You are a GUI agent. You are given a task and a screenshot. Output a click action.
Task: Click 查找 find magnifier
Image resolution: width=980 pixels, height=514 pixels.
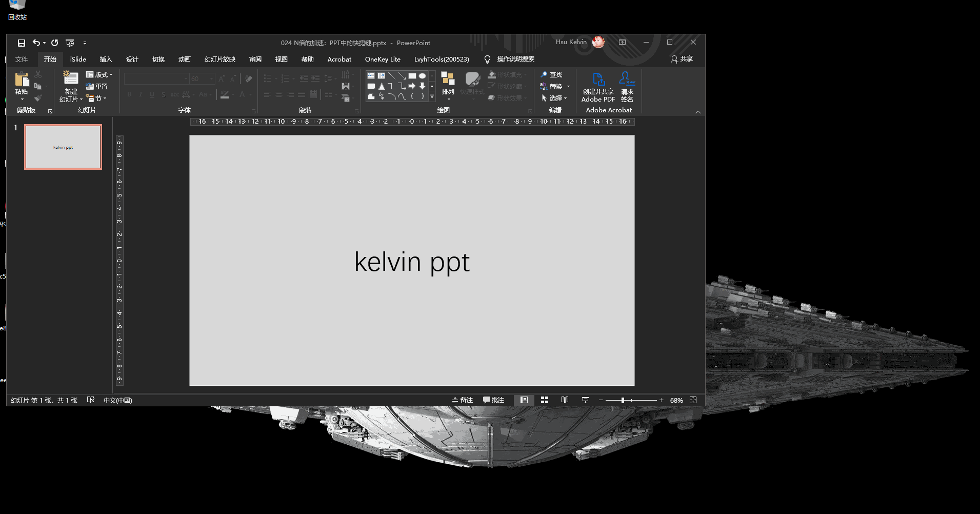551,75
